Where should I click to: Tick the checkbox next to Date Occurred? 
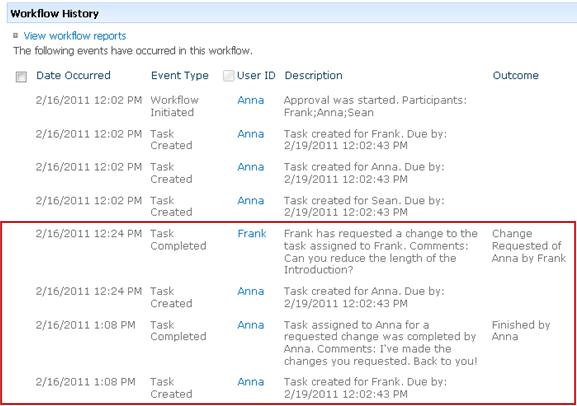point(21,77)
